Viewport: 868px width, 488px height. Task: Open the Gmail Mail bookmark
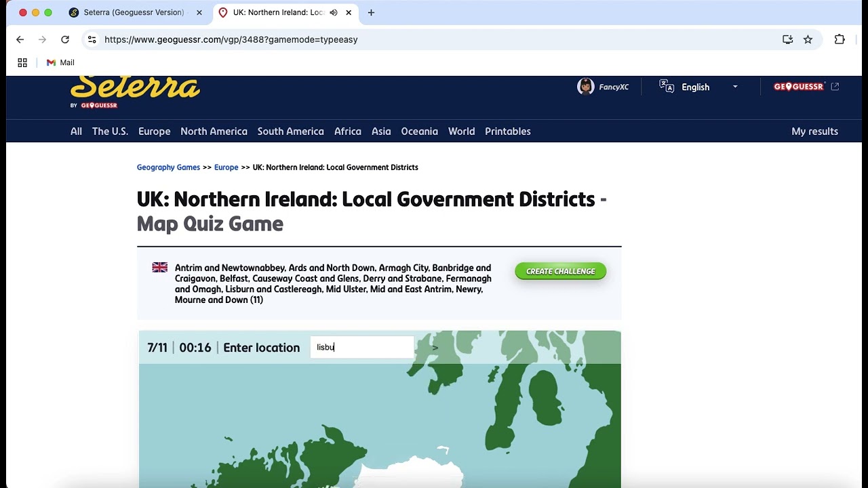pyautogui.click(x=60, y=62)
